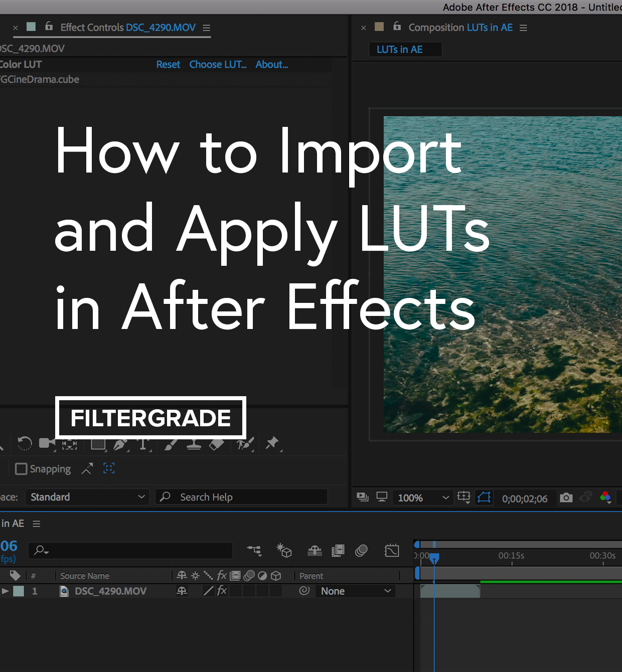Toggle frame blending switch on DSC_4290.MOV layer

pos(236,591)
